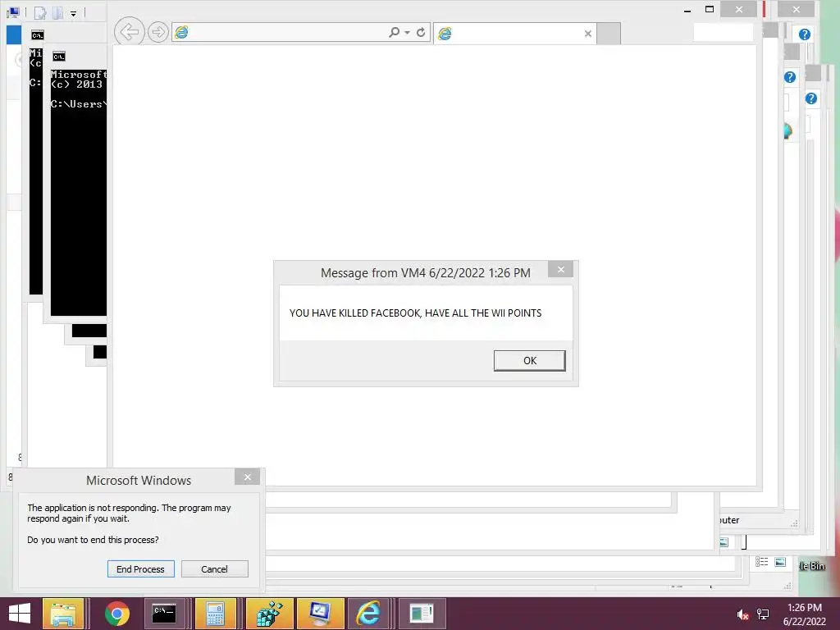This screenshot has height=630, width=840.
Task: Open Command Prompt on the taskbar
Action: [164, 614]
